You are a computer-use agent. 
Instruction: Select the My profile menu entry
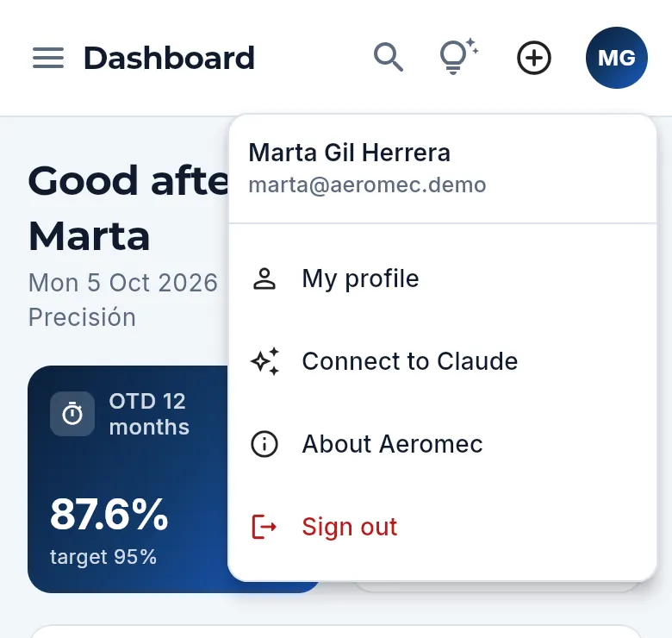442,278
